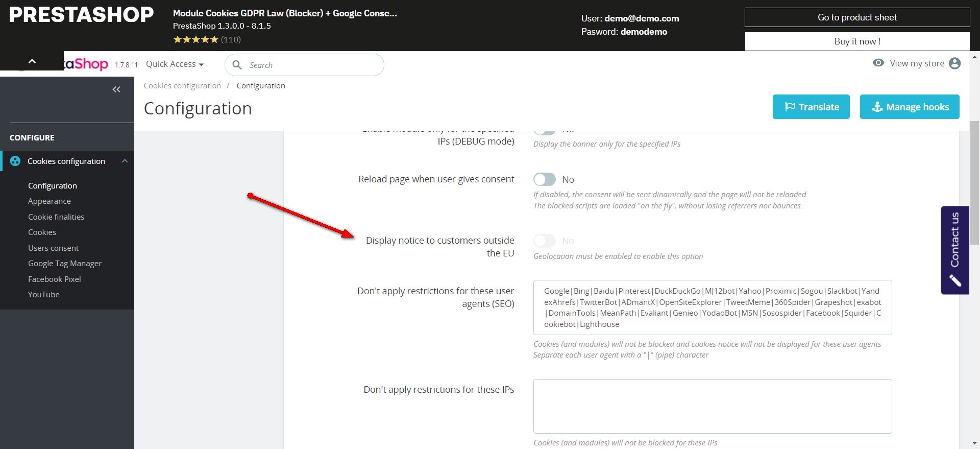Image resolution: width=980 pixels, height=449 pixels.
Task: Open the Cookies sidebar item
Action: (x=42, y=232)
